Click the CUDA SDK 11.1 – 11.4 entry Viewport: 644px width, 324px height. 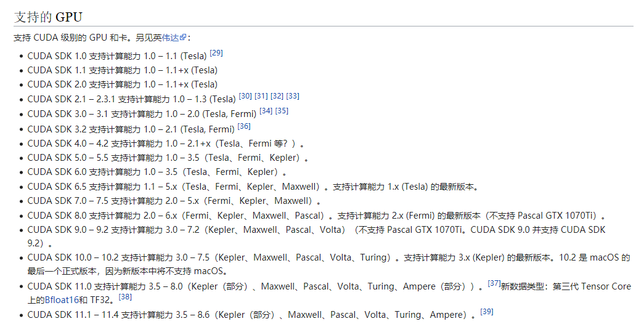tap(260, 314)
